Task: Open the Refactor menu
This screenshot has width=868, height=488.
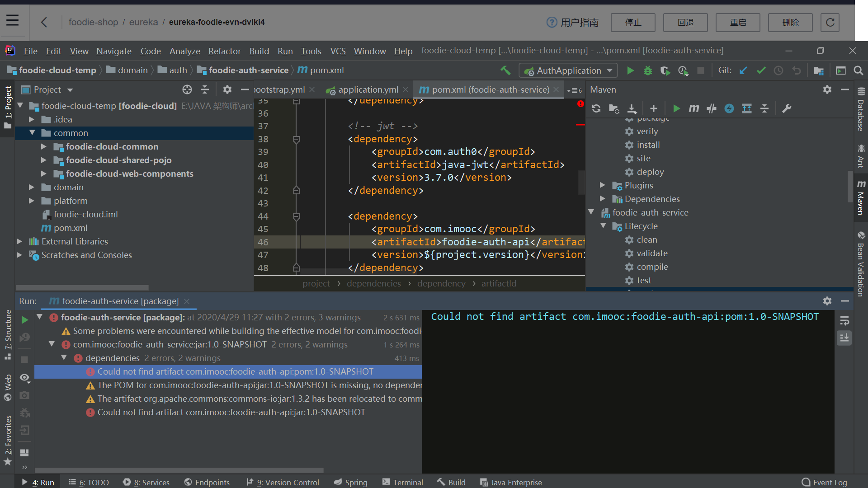Action: click(x=224, y=51)
